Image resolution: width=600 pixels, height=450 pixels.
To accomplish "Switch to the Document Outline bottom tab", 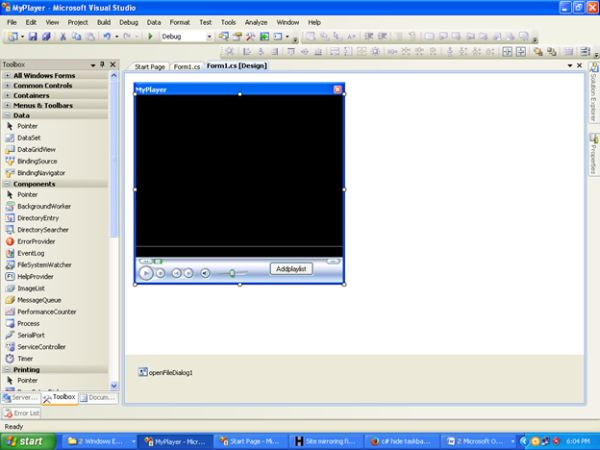I will tap(98, 398).
